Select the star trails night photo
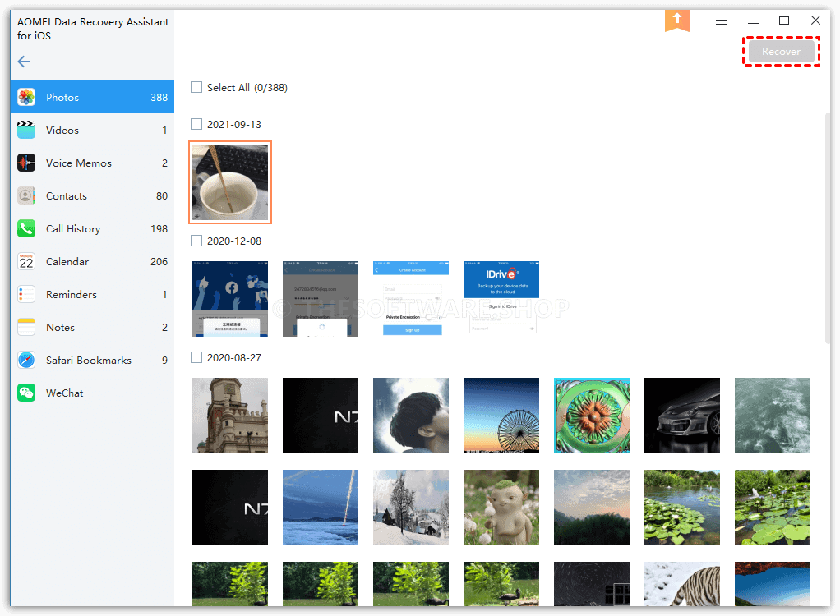 pyautogui.click(x=592, y=584)
